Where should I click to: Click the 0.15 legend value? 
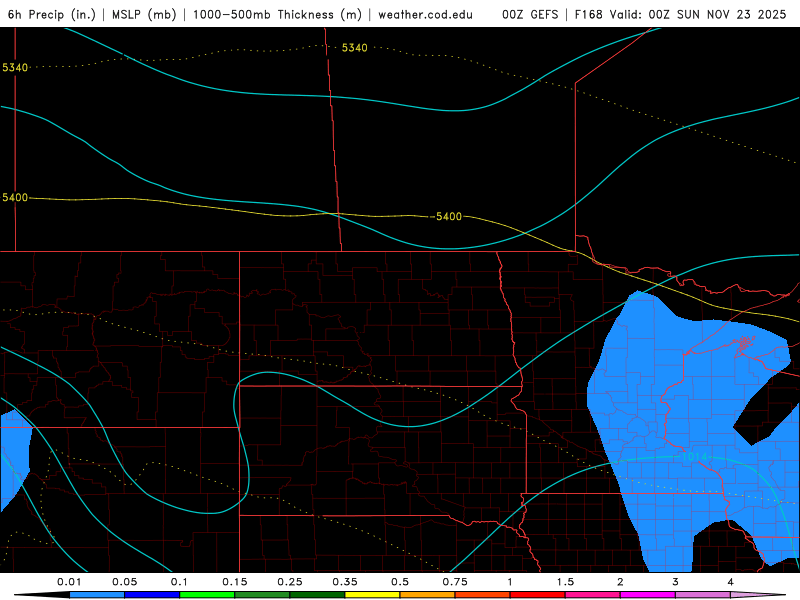coord(235,582)
